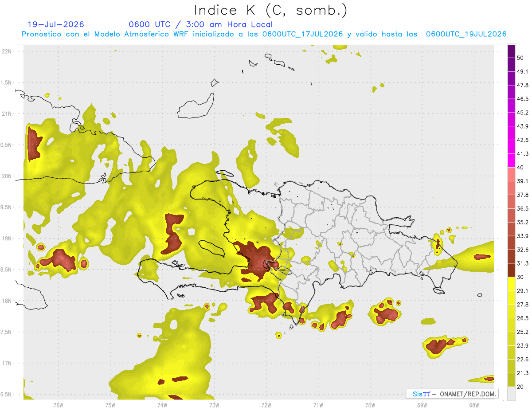
Task: Click the '69W' longitude label
Action: [x=422, y=405]
